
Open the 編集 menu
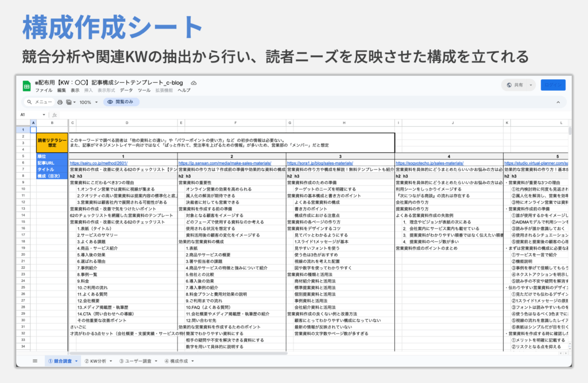61,90
